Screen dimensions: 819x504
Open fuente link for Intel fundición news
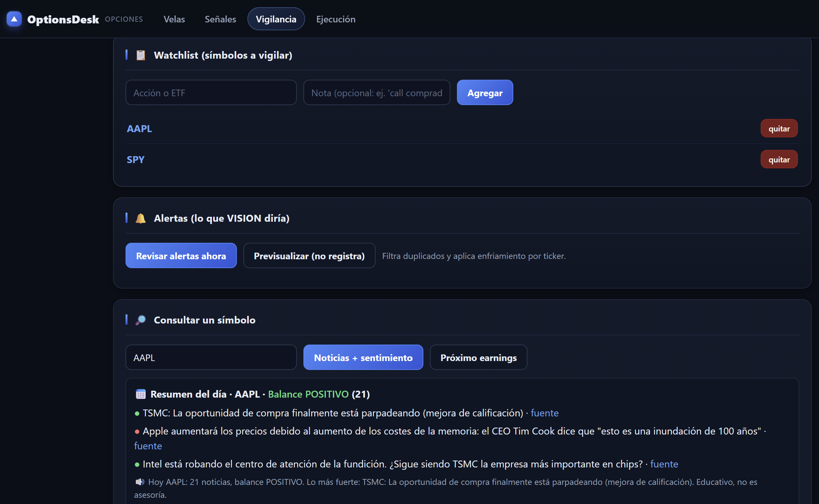[664, 464]
